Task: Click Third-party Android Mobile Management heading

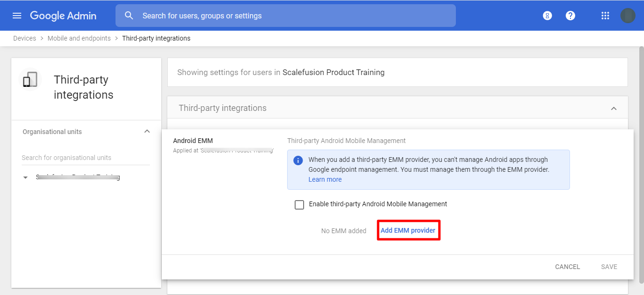Action: [x=347, y=141]
